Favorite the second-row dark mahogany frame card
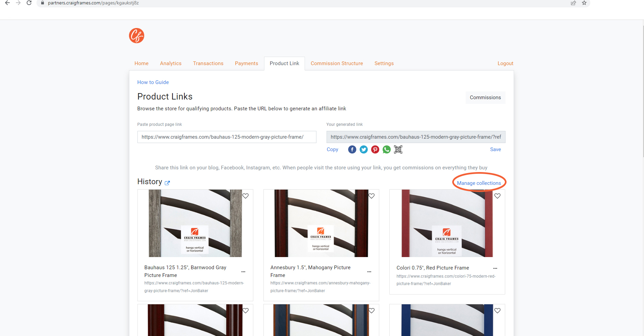This screenshot has height=336, width=644. [246, 311]
